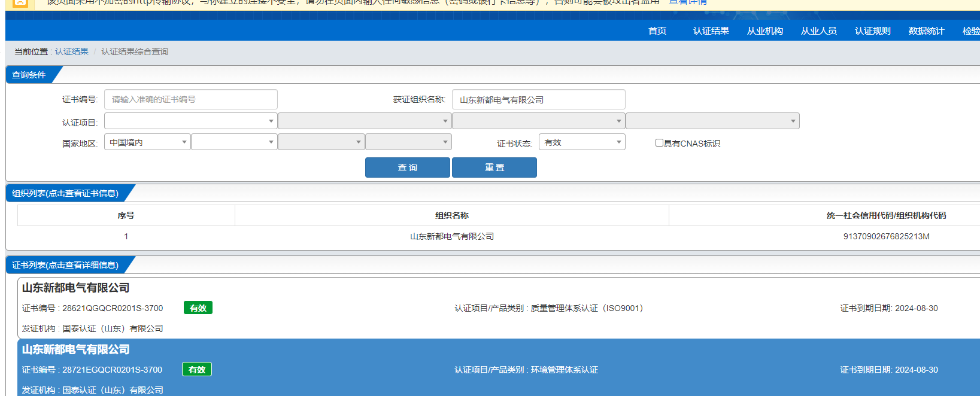This screenshot has width=980, height=396.
Task: Click the 查看详情 link in the warning bar
Action: click(x=688, y=2)
